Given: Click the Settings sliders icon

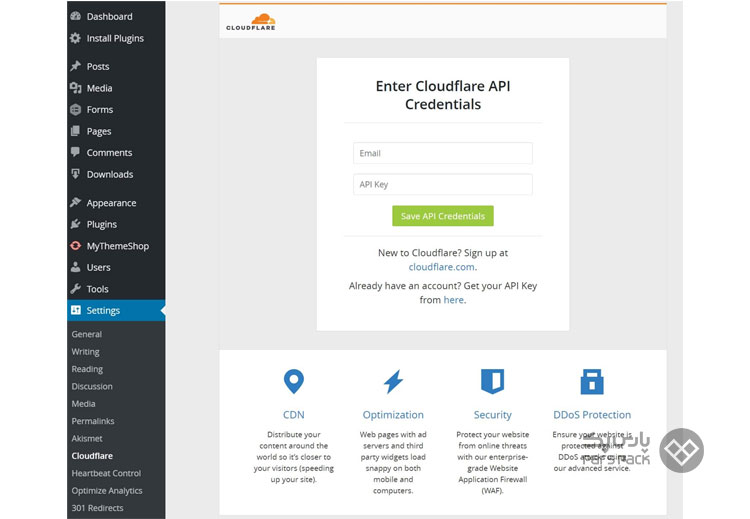Looking at the screenshot, I should point(75,310).
